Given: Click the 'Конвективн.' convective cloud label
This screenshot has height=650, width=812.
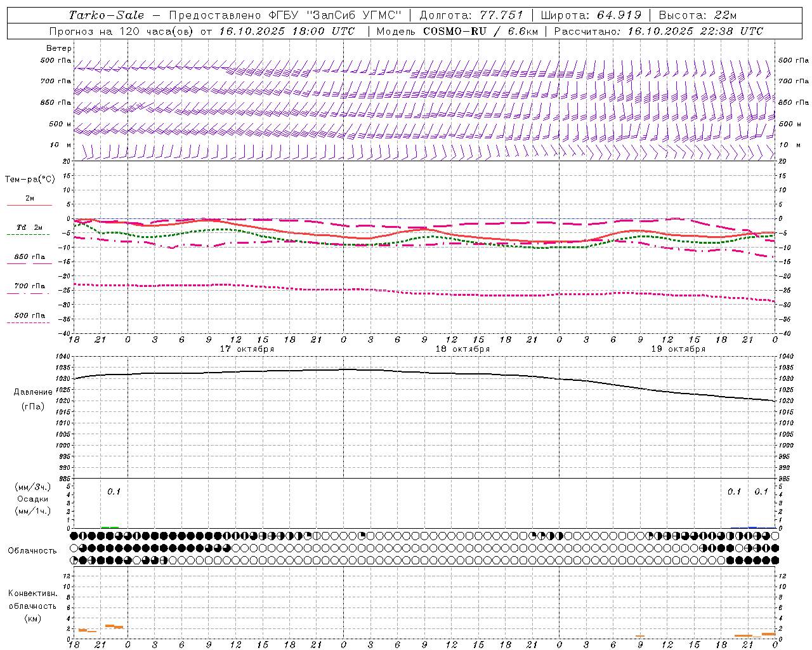Looking at the screenshot, I should click(x=32, y=594).
